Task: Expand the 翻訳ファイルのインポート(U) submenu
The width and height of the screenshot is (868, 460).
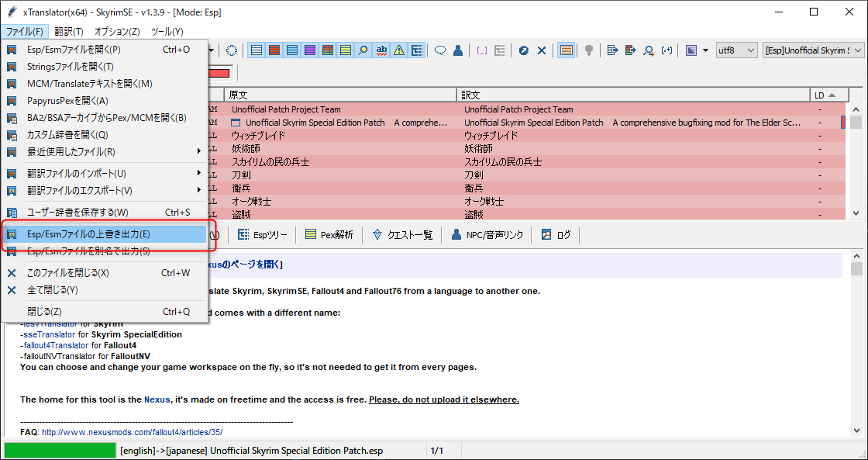Action: click(x=105, y=174)
